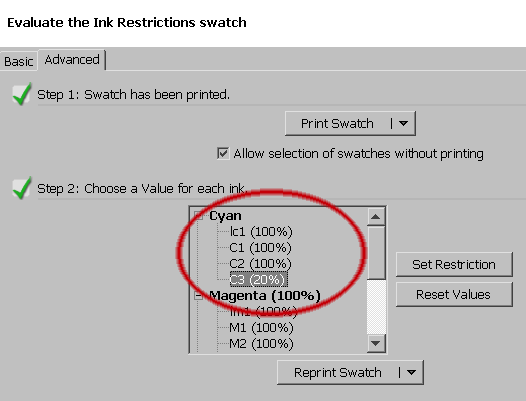Toggle Allow selection of swatches without printing

pyautogui.click(x=223, y=154)
